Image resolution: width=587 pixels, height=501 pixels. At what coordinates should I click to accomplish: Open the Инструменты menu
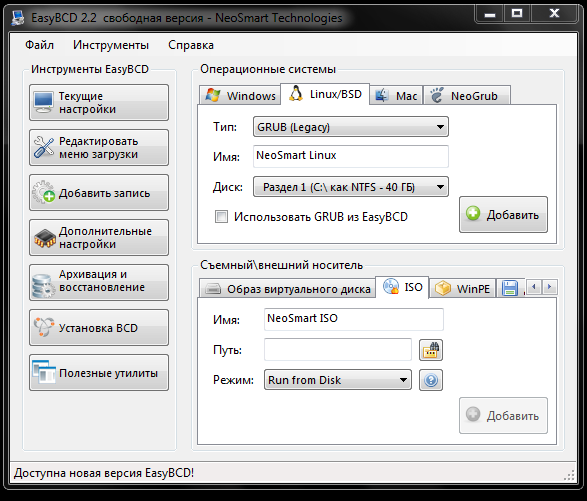click(111, 45)
